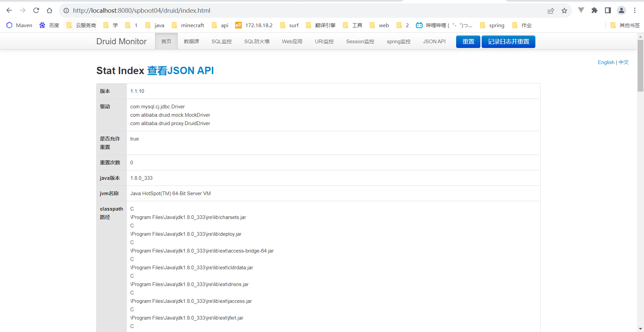Click the Druid Monitor brand title
This screenshot has width=644, height=332.
121,41
